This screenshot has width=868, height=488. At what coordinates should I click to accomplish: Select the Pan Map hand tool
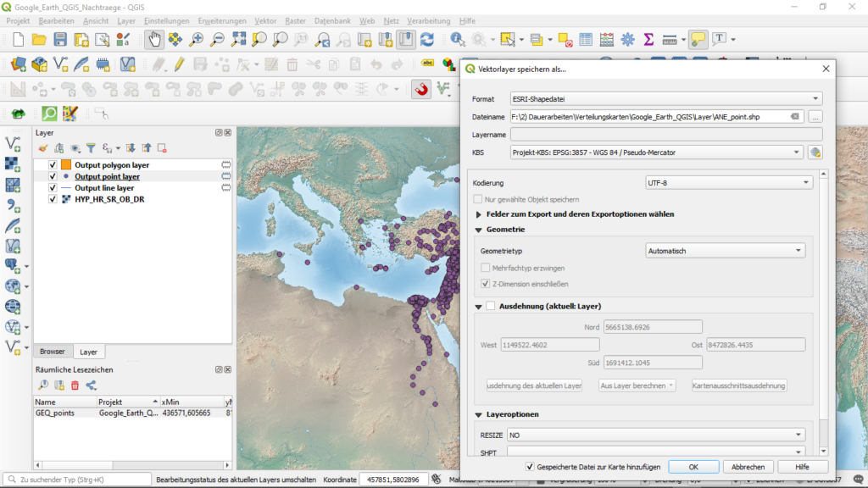pos(154,39)
